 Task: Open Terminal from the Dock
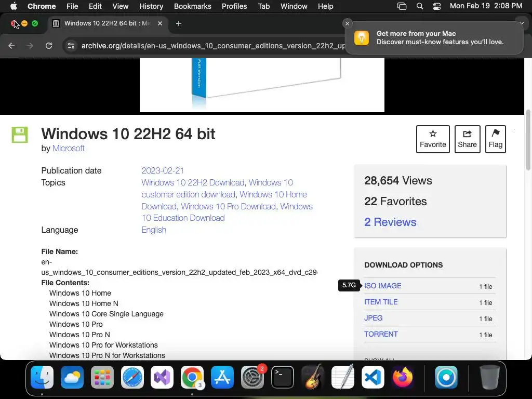[282, 377]
